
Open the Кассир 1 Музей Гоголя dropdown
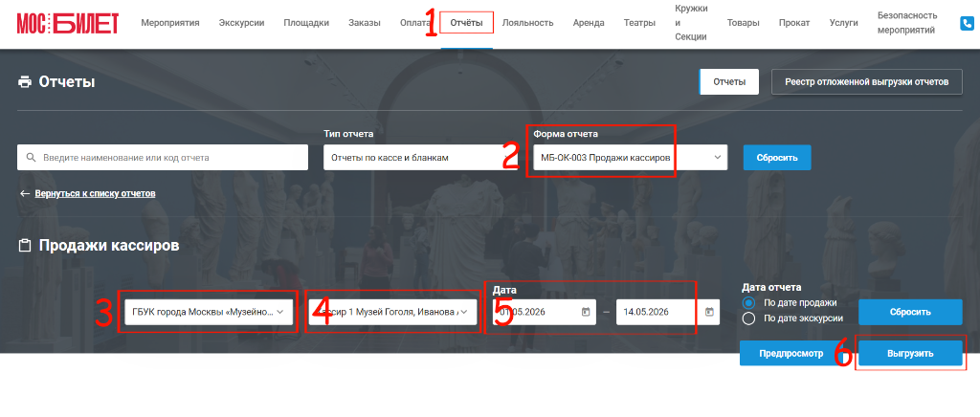click(x=392, y=312)
